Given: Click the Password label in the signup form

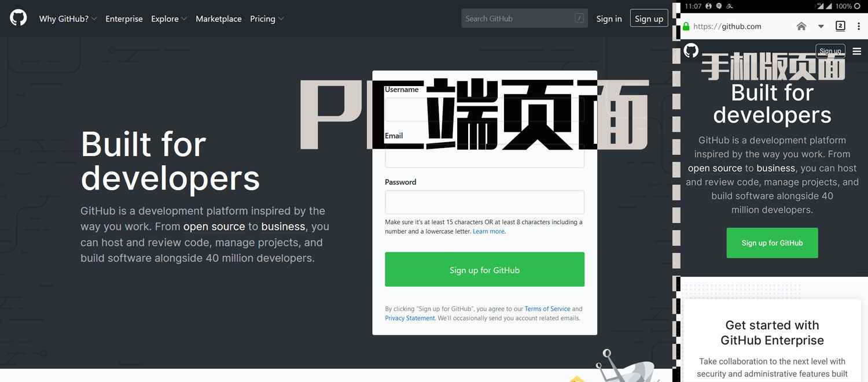Looking at the screenshot, I should pyautogui.click(x=400, y=182).
